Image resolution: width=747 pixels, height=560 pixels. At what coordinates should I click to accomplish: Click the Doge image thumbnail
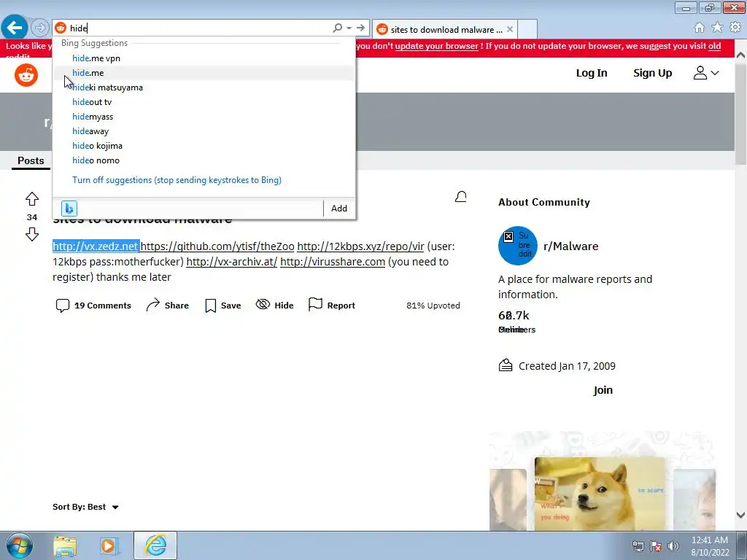coord(600,494)
